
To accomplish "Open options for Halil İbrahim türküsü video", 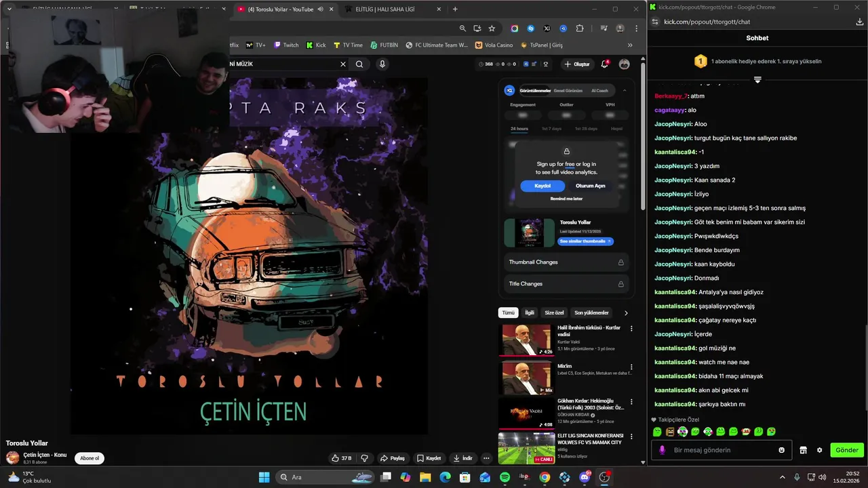I will (x=631, y=329).
